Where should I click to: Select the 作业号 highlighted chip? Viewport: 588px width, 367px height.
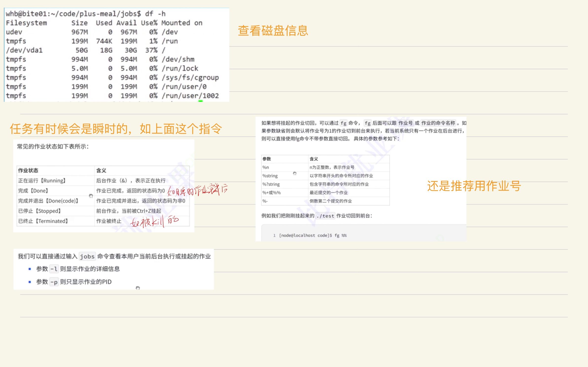(x=406, y=123)
